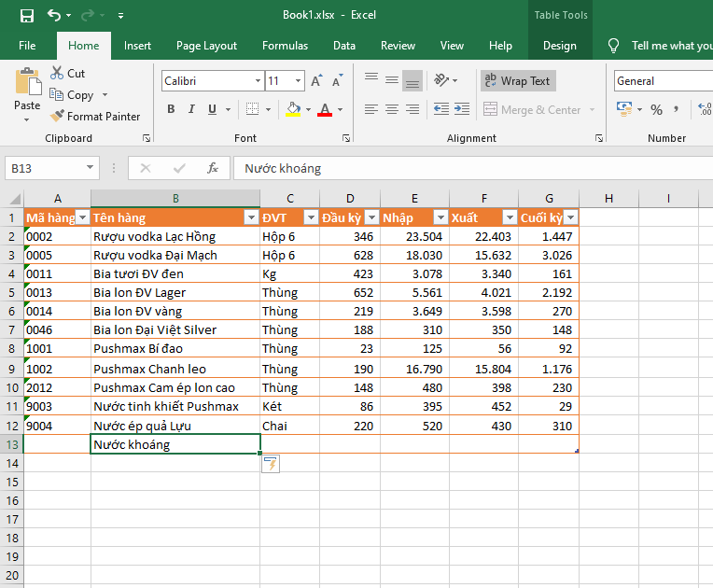Click the Undo arrow icon

point(54,16)
